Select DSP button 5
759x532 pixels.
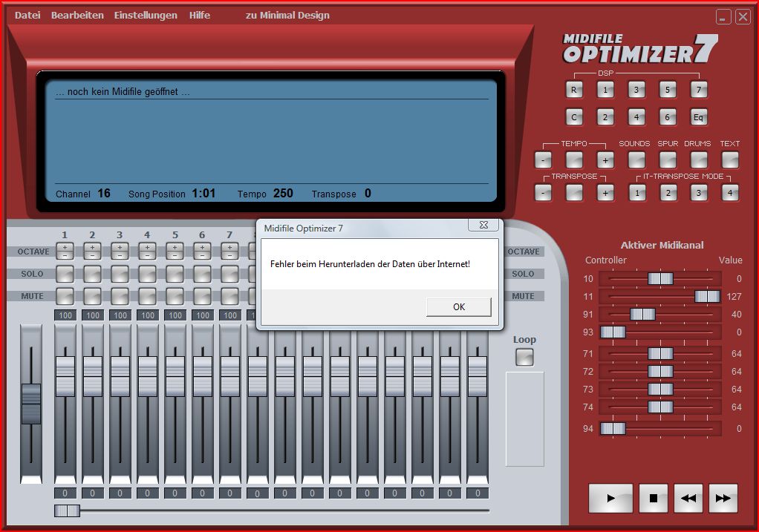tap(667, 90)
